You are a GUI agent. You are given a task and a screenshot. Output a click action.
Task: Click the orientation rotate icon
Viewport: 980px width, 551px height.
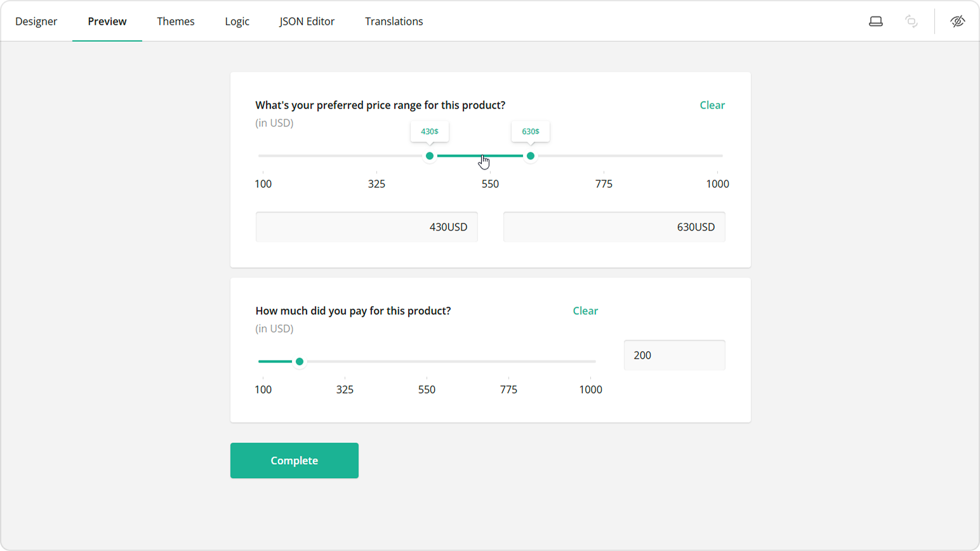coord(911,22)
